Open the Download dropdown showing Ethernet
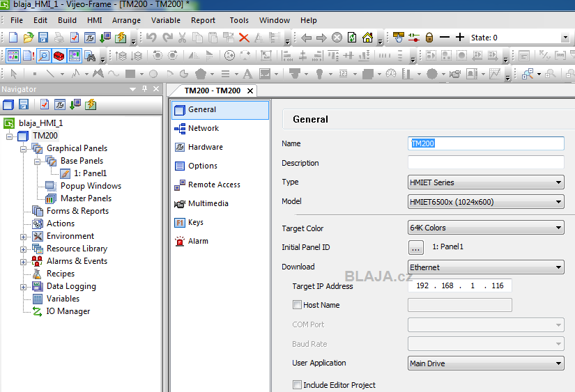The height and width of the screenshot is (392, 575). (486, 267)
